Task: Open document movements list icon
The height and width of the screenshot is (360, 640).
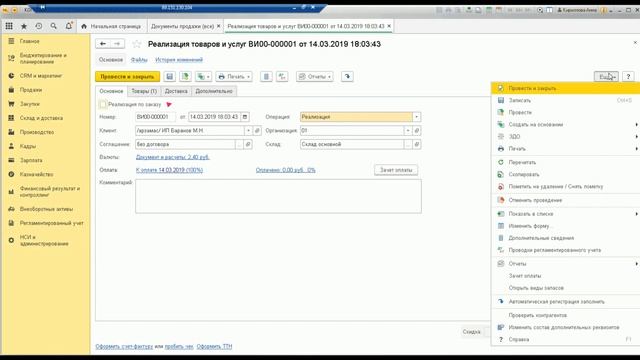Action: [266, 76]
